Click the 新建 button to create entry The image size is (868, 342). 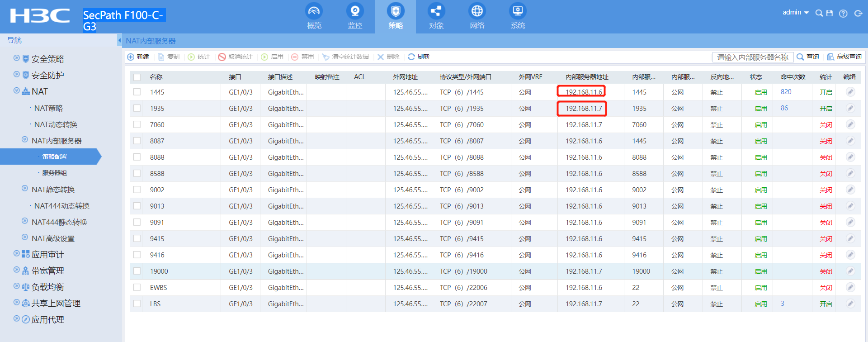pyautogui.click(x=138, y=57)
